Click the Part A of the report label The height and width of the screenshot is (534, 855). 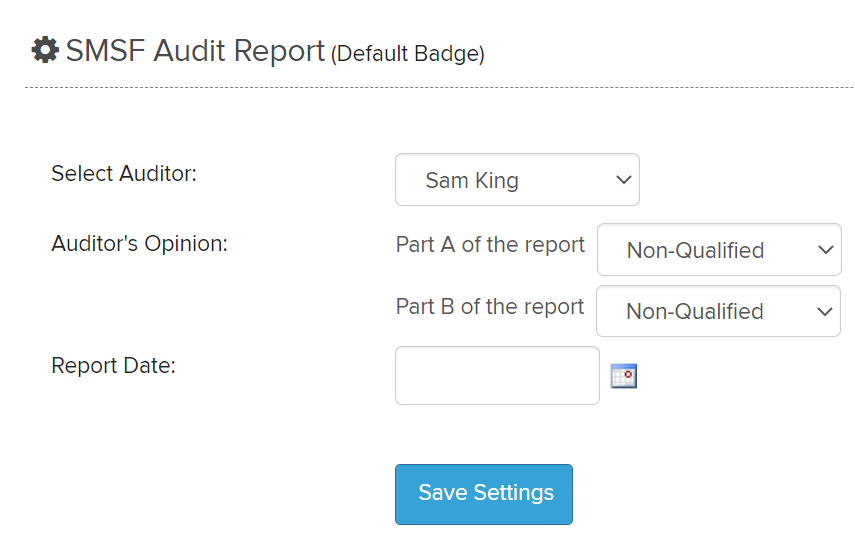click(490, 245)
